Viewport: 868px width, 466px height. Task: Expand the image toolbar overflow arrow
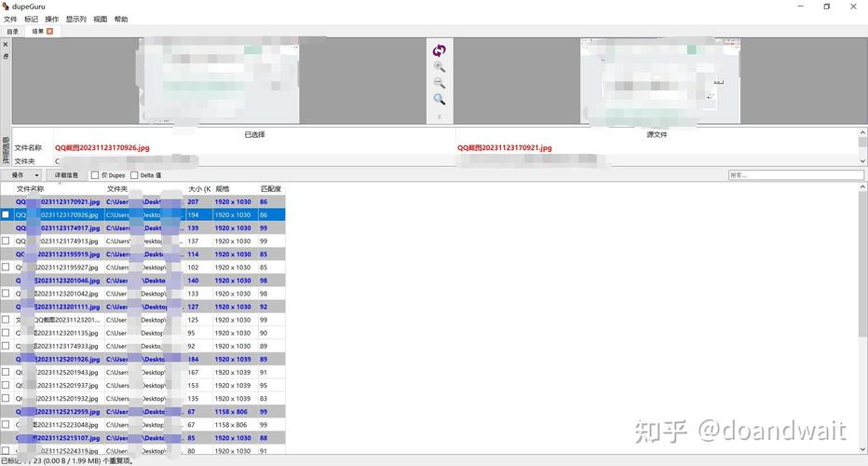(x=439, y=116)
